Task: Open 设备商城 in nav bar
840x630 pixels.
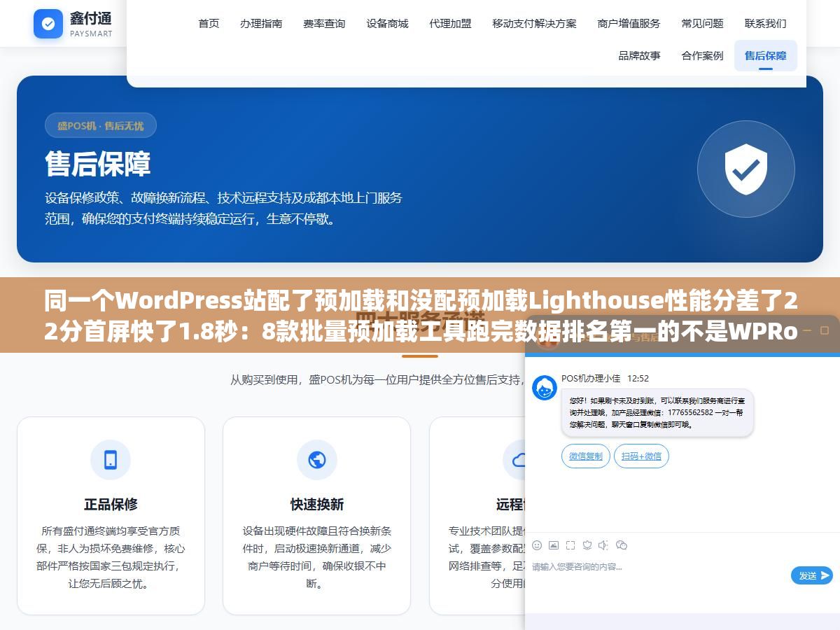Action: coord(387,23)
